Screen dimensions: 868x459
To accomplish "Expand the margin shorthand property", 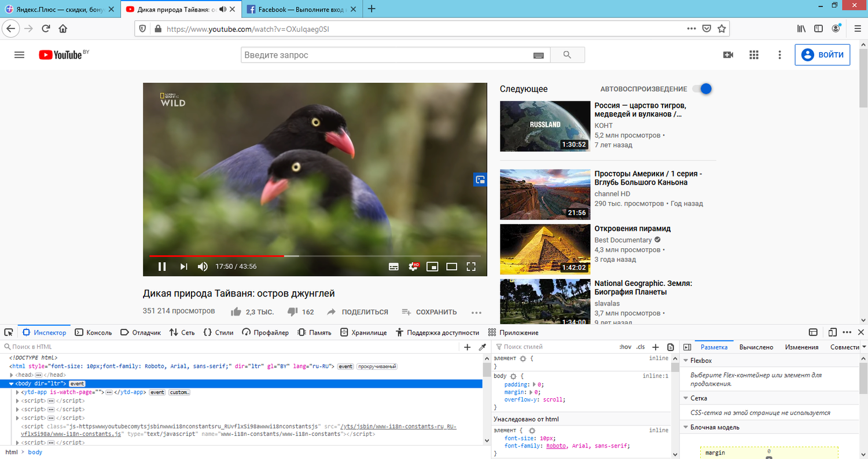I will click(x=531, y=392).
